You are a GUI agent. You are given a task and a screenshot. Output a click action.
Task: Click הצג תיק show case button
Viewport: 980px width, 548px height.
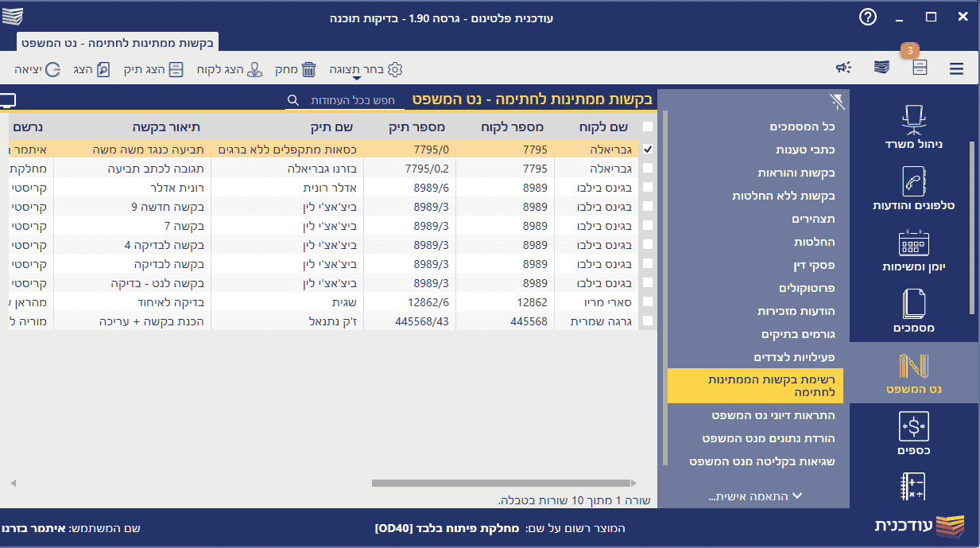pyautogui.click(x=154, y=69)
